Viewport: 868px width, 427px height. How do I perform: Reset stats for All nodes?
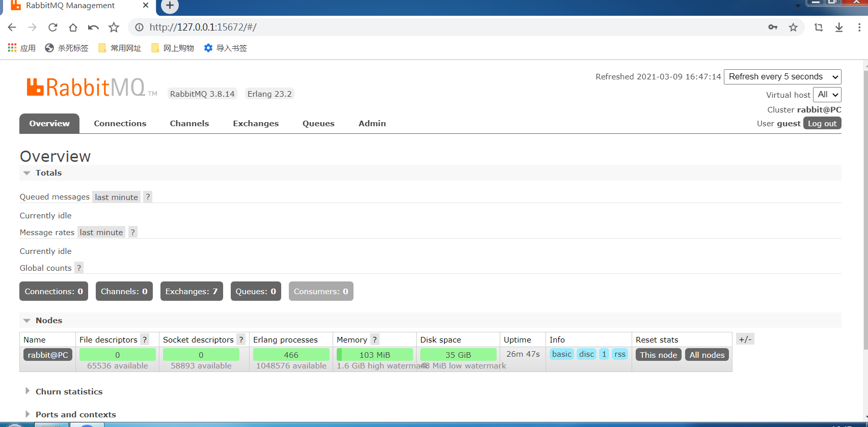coord(707,355)
